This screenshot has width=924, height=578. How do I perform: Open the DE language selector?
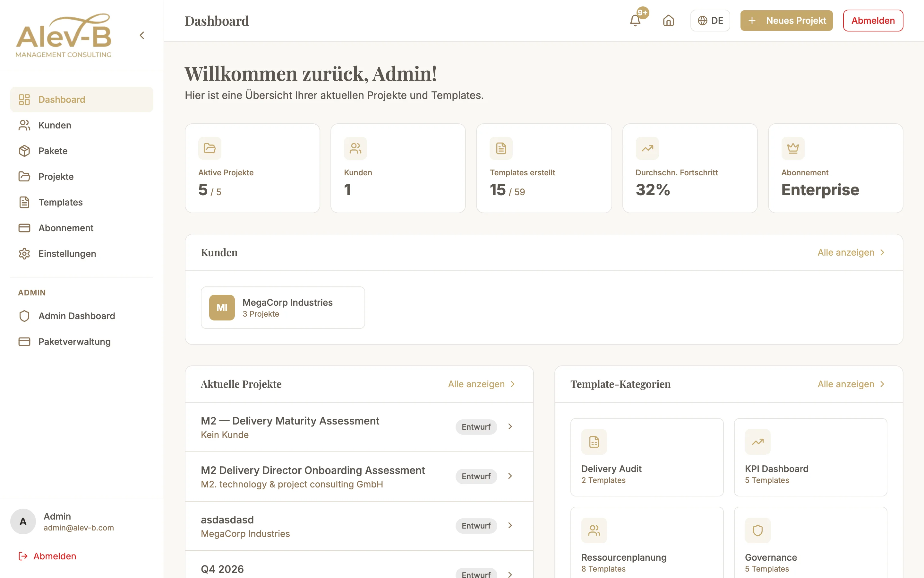pyautogui.click(x=710, y=21)
